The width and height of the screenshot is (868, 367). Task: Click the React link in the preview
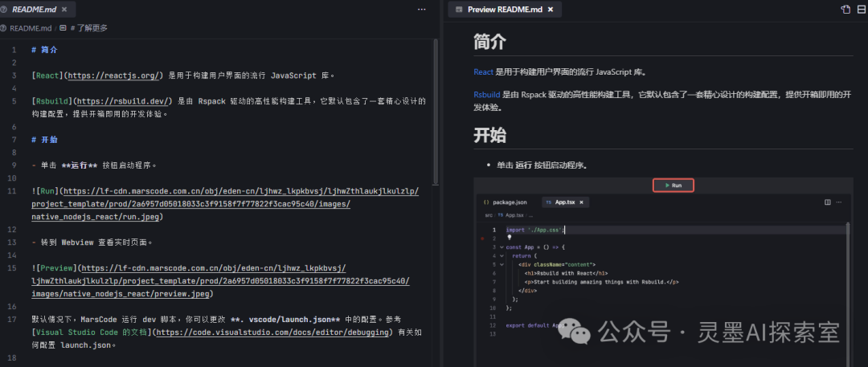click(483, 72)
